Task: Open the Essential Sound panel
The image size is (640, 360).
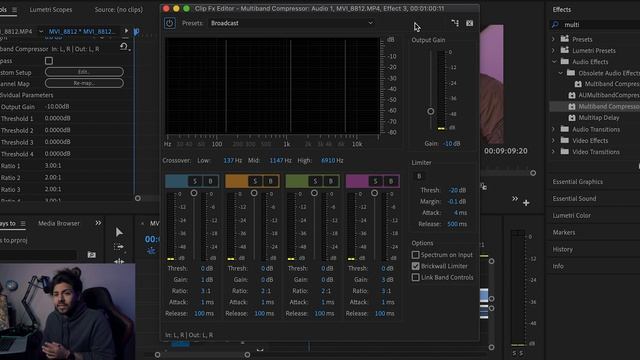Action: [x=574, y=198]
